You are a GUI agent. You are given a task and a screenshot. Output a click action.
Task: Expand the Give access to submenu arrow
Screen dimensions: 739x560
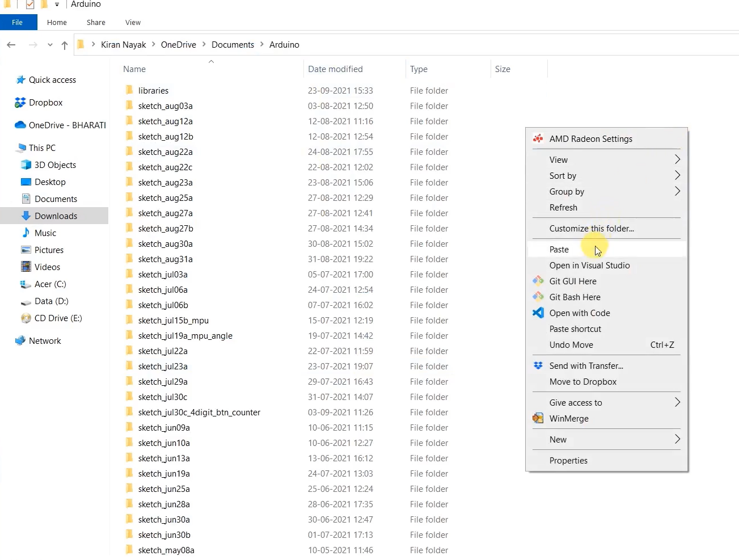pos(677,402)
